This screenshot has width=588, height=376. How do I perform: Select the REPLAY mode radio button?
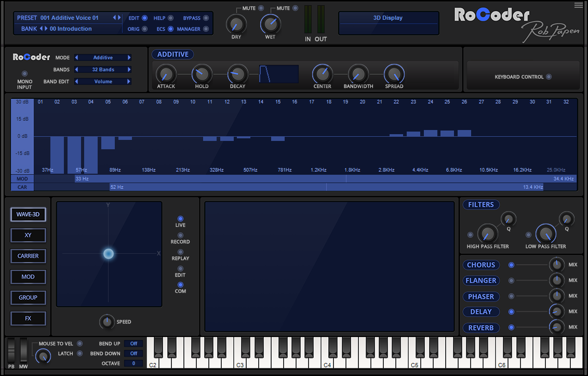click(180, 252)
